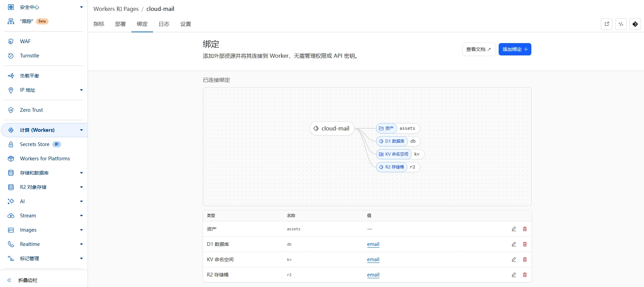This screenshot has width=644, height=287.
Task: Open Turnstile from the sidebar
Action: (x=30, y=56)
